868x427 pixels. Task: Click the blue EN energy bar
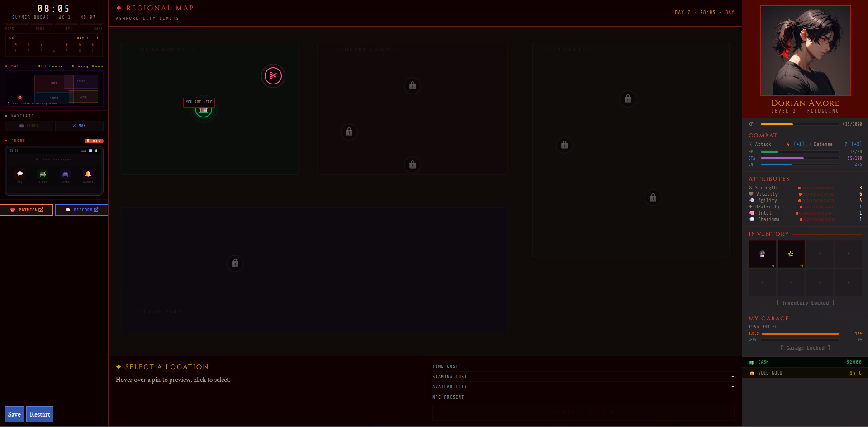point(800,164)
